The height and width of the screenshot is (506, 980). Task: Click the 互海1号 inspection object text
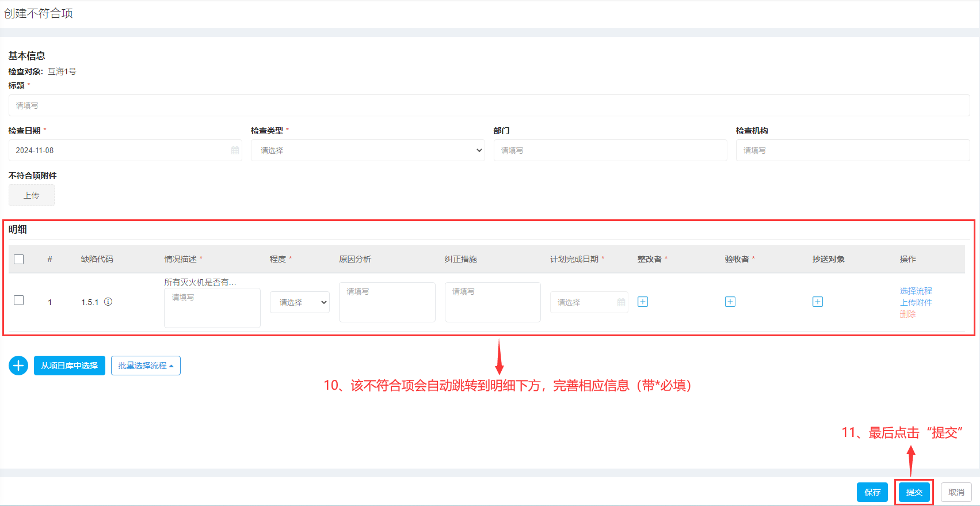tap(62, 71)
